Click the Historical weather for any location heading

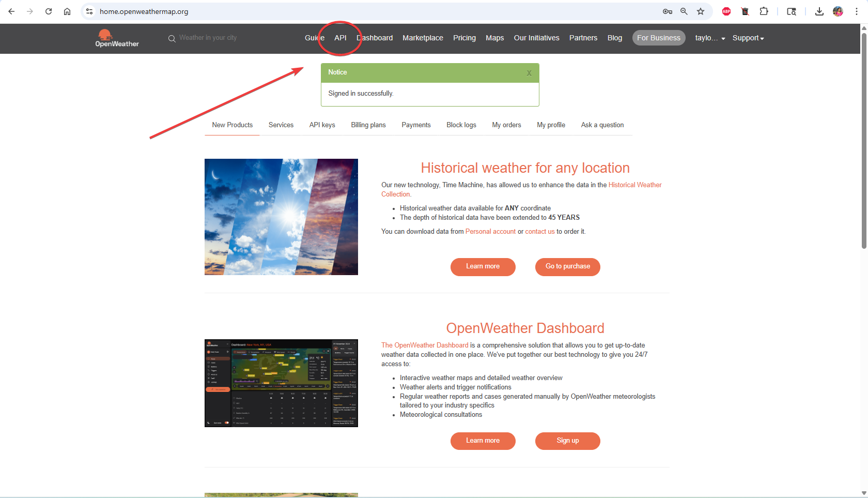point(525,168)
